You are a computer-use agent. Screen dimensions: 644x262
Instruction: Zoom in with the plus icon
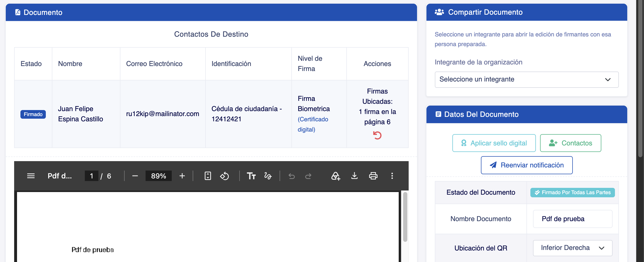(182, 176)
